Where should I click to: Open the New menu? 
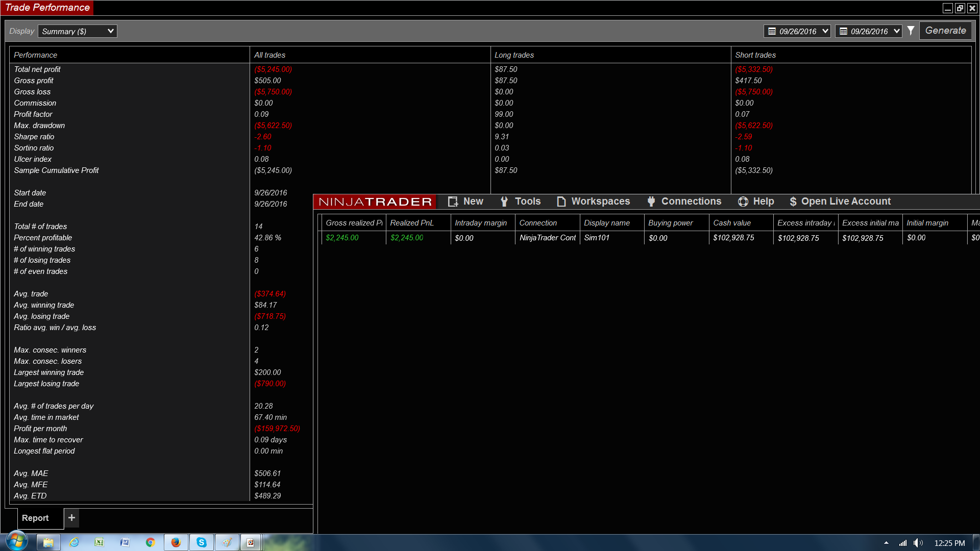465,202
